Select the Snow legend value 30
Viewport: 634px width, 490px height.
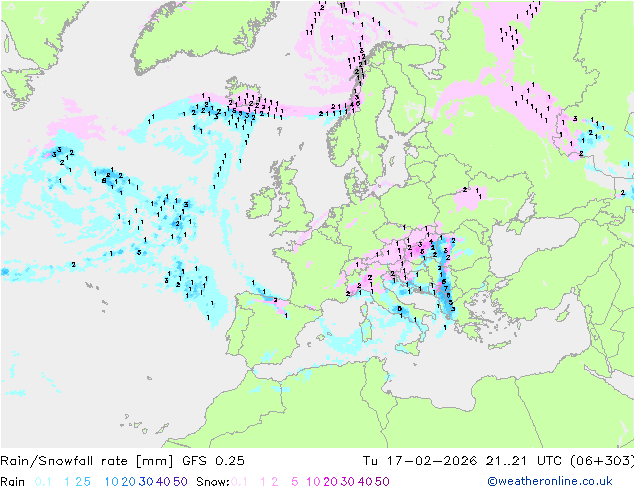pos(348,482)
